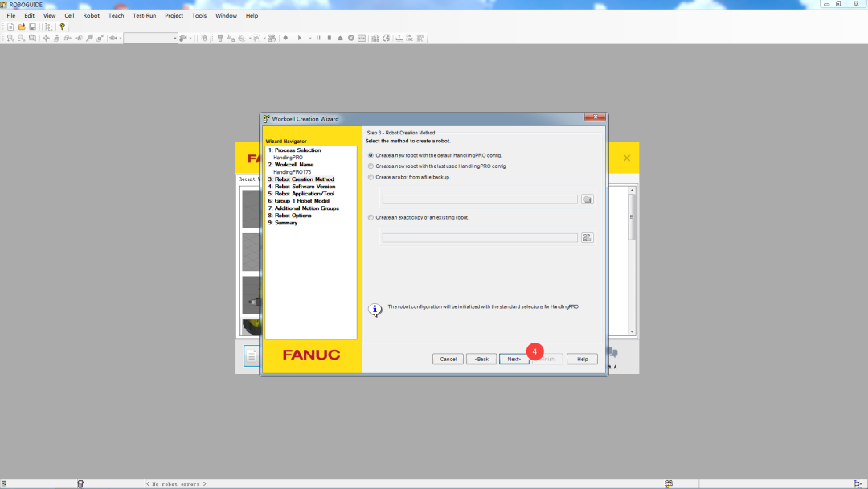Click the mouse commands icon

[x=204, y=39]
